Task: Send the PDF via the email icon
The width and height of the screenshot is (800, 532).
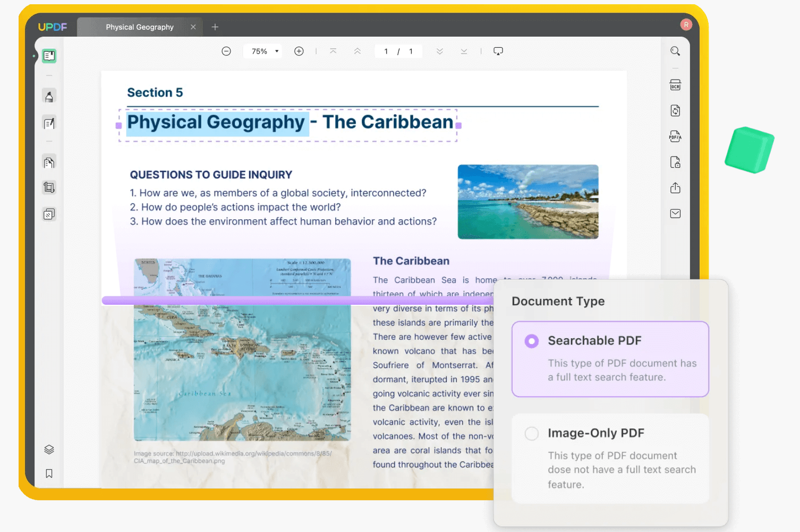Action: point(675,213)
